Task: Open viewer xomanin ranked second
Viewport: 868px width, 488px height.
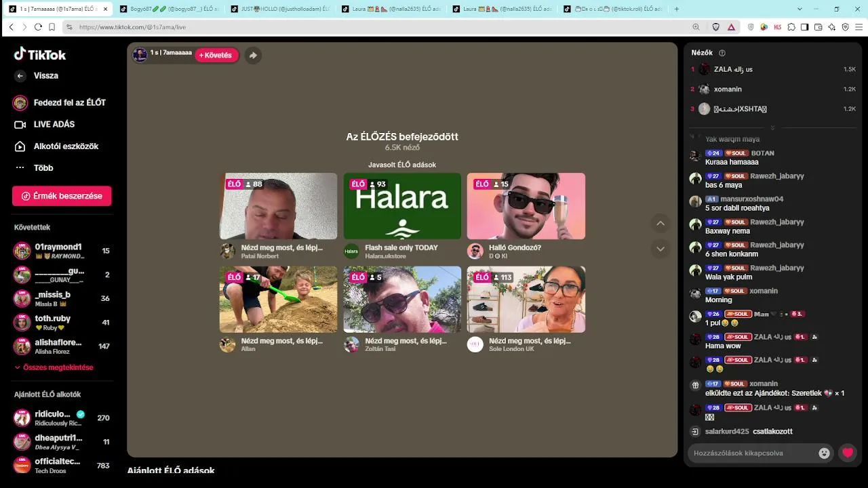Action: (773, 89)
